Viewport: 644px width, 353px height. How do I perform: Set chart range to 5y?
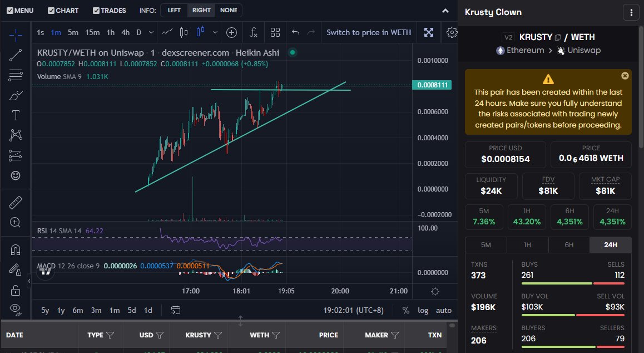pos(45,311)
